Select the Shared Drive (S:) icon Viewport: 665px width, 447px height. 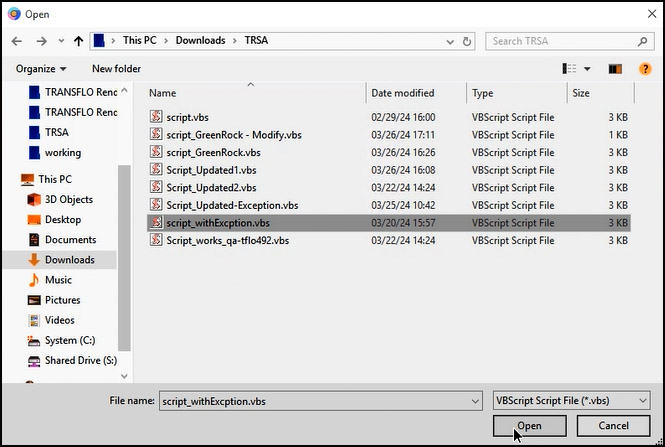click(33, 360)
